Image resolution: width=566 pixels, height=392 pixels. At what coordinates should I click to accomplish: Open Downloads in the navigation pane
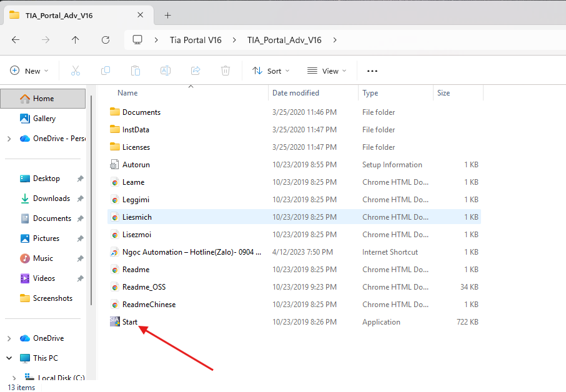[51, 198]
